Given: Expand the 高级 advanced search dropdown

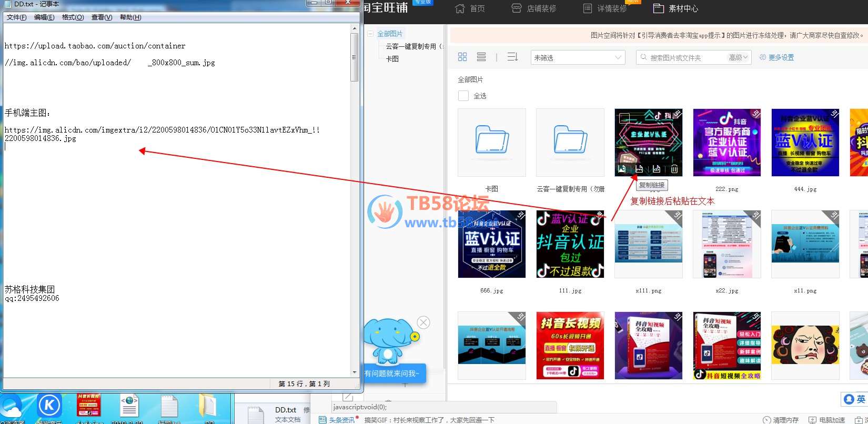Looking at the screenshot, I should (738, 57).
